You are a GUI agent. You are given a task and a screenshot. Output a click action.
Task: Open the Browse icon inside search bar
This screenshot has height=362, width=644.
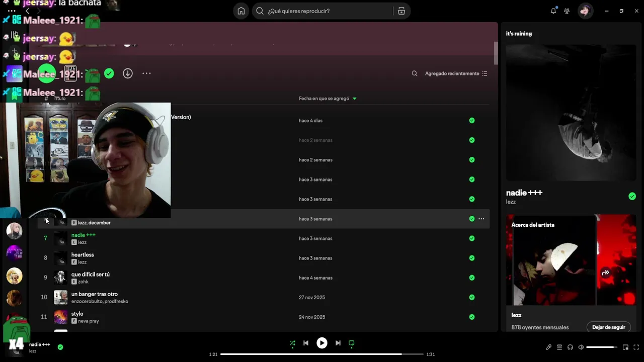[401, 11]
